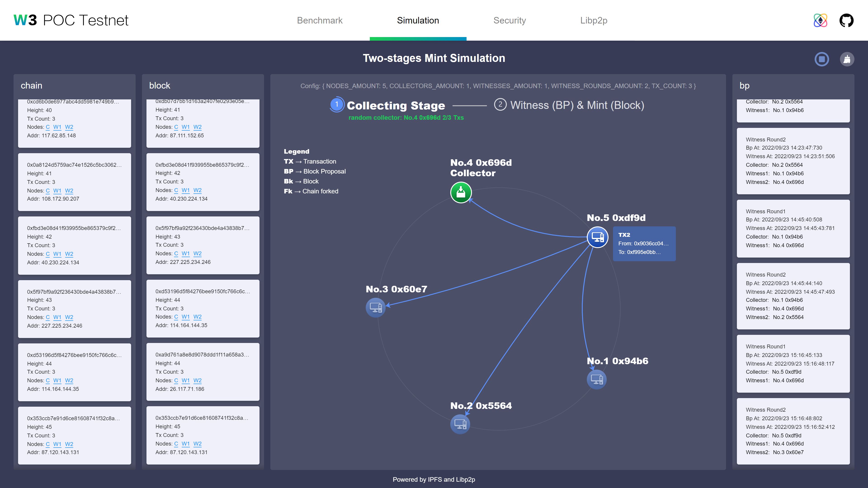Click Witness Round2 card at 15:16:48:802
The height and width of the screenshot is (488, 868).
click(x=793, y=431)
